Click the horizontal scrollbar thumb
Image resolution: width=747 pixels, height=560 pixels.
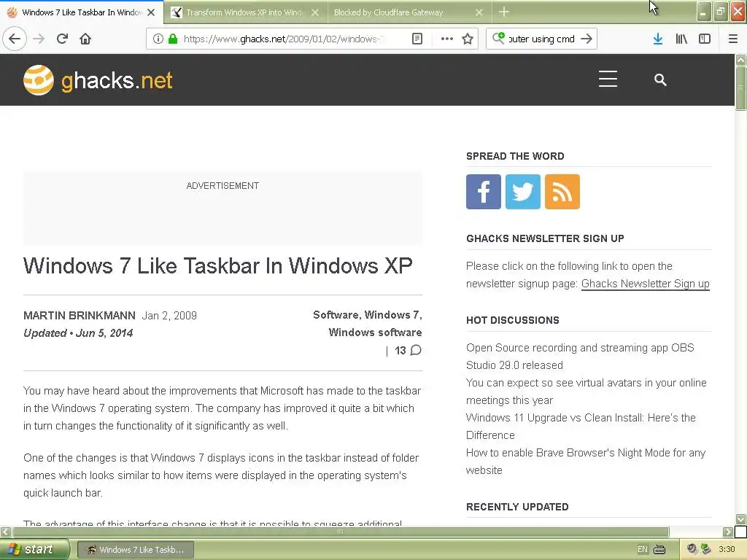coord(340,532)
